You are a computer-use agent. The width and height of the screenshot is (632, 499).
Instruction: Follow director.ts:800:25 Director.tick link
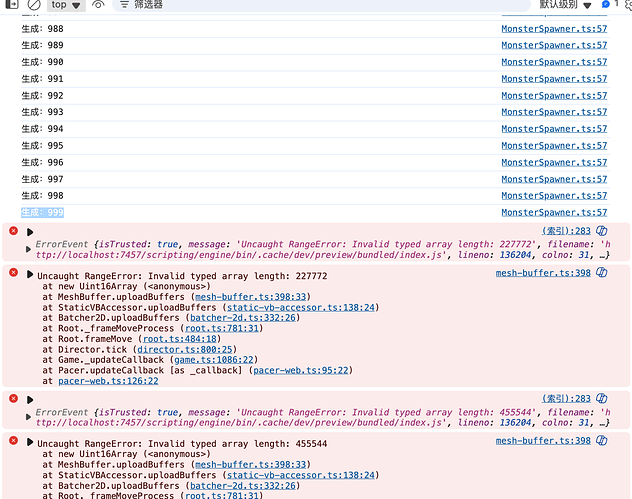pos(185,349)
